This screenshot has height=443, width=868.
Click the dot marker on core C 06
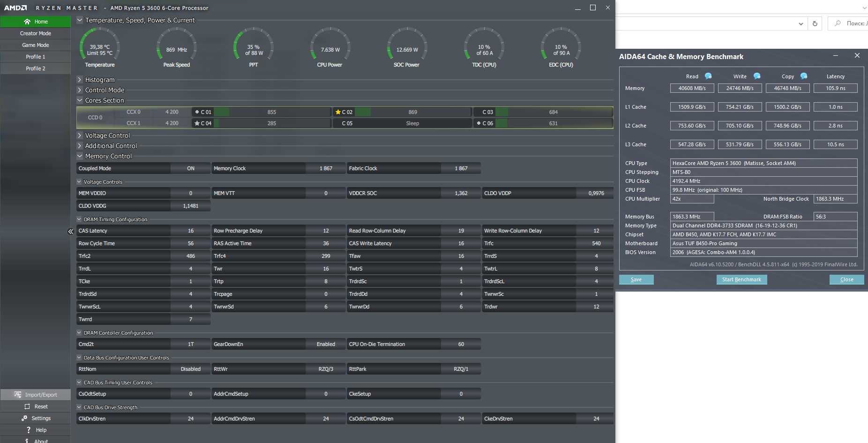tap(479, 123)
